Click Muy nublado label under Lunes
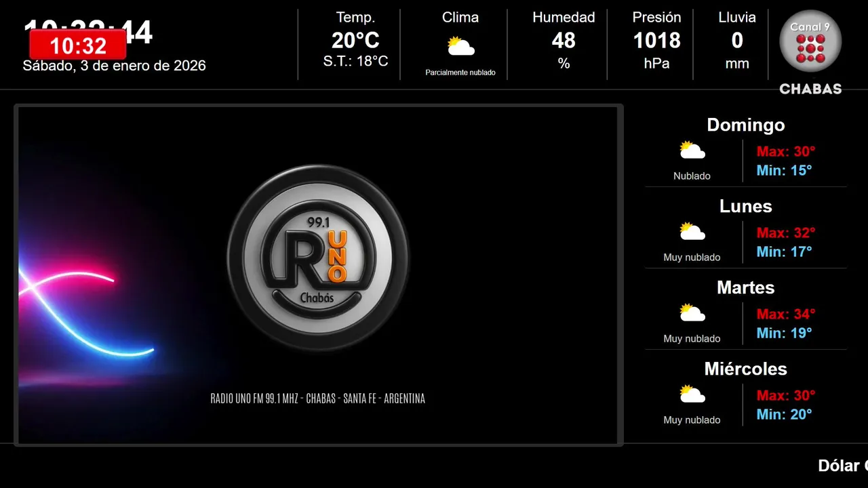This screenshot has height=488, width=868. click(692, 258)
